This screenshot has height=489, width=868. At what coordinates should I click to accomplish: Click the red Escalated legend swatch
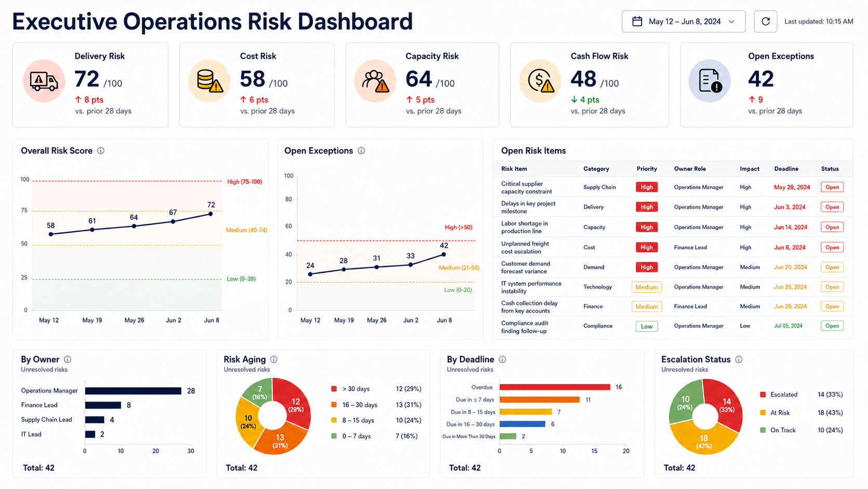(x=763, y=394)
